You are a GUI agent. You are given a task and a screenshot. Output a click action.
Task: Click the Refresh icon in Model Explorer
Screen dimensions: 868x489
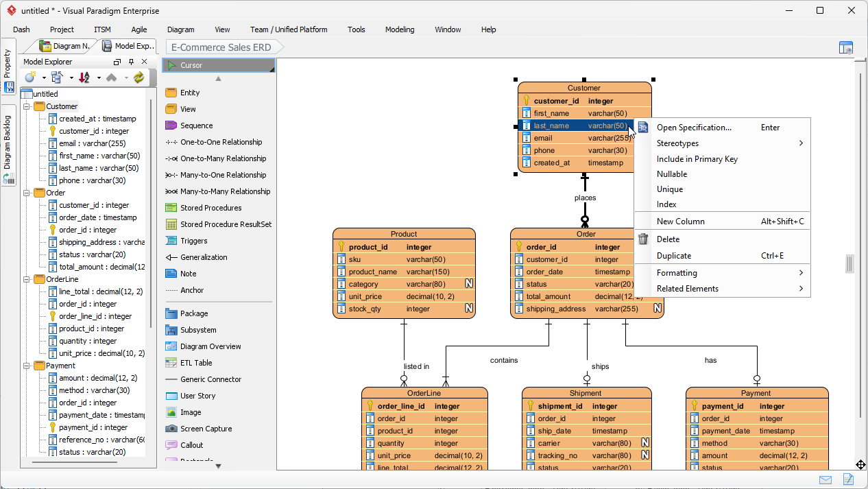(139, 77)
